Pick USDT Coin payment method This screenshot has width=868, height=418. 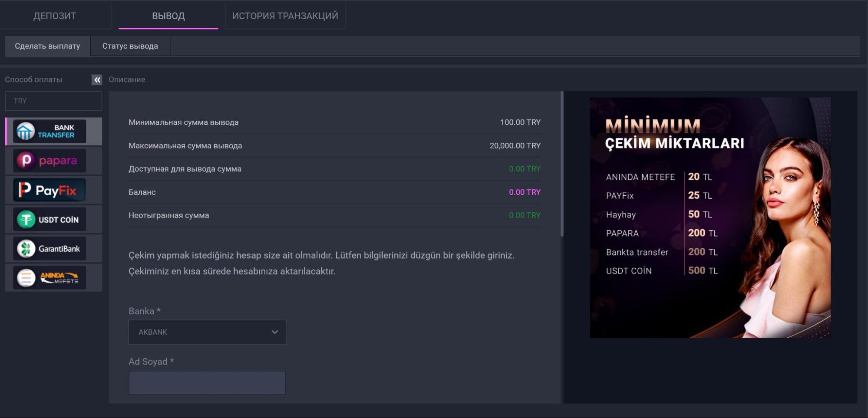coord(53,219)
